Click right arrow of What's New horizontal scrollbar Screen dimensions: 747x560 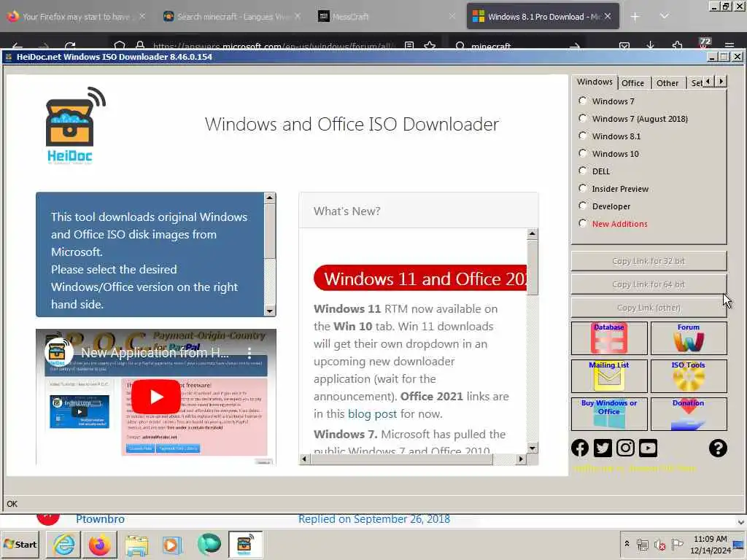521,459
